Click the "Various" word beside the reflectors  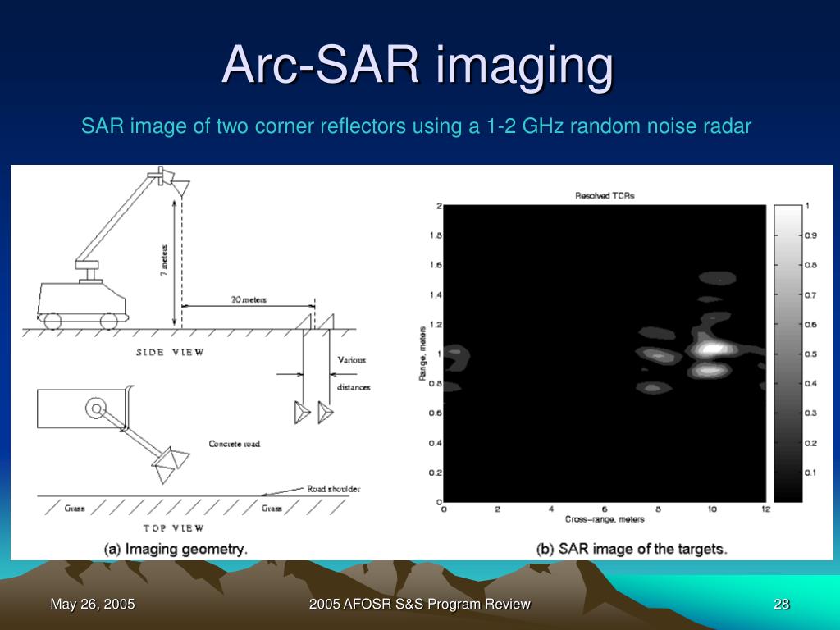351,360
